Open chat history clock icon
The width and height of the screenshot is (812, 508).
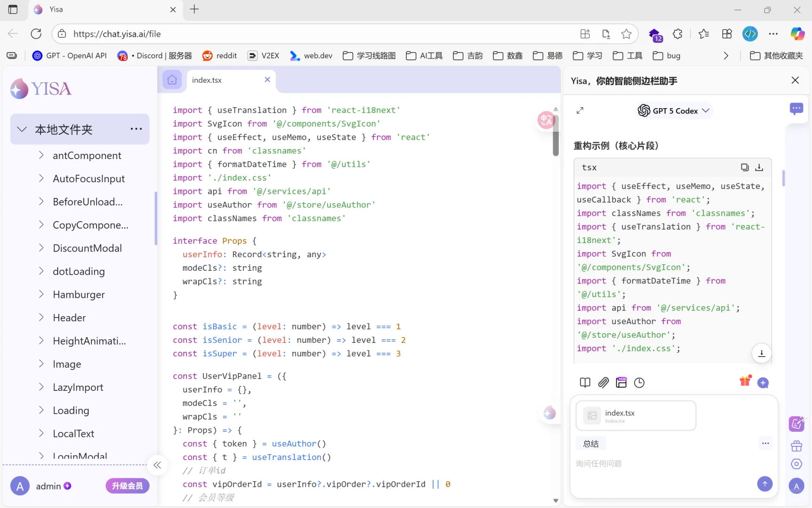639,382
